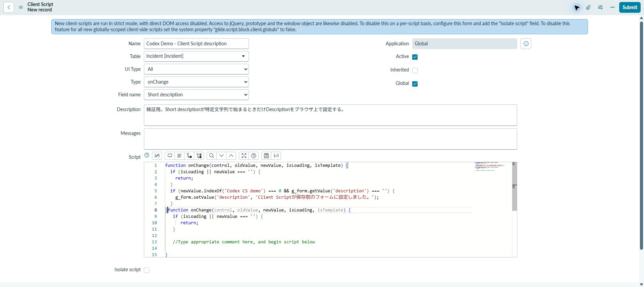Screen dimensions: 644x287
Task: Click the 'Script' field label
Action: pos(135,157)
